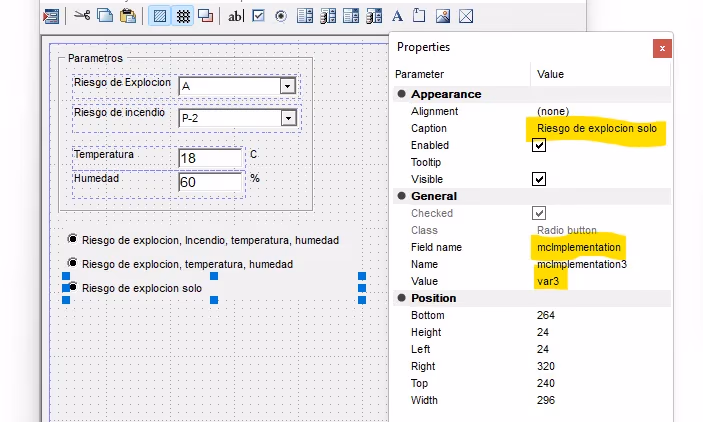Click the 'Value' column header
The width and height of the screenshot is (703, 422).
pyautogui.click(x=550, y=74)
